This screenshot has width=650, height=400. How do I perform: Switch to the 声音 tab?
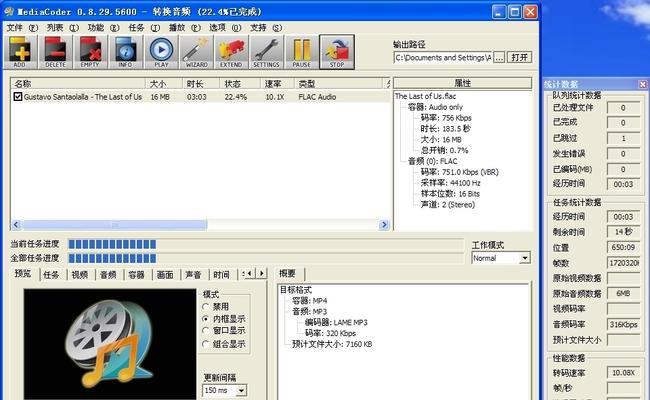[x=193, y=274]
